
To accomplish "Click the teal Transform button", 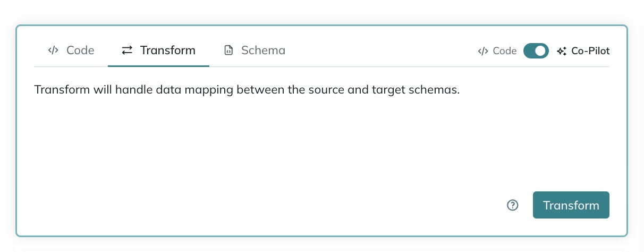I will click(571, 205).
